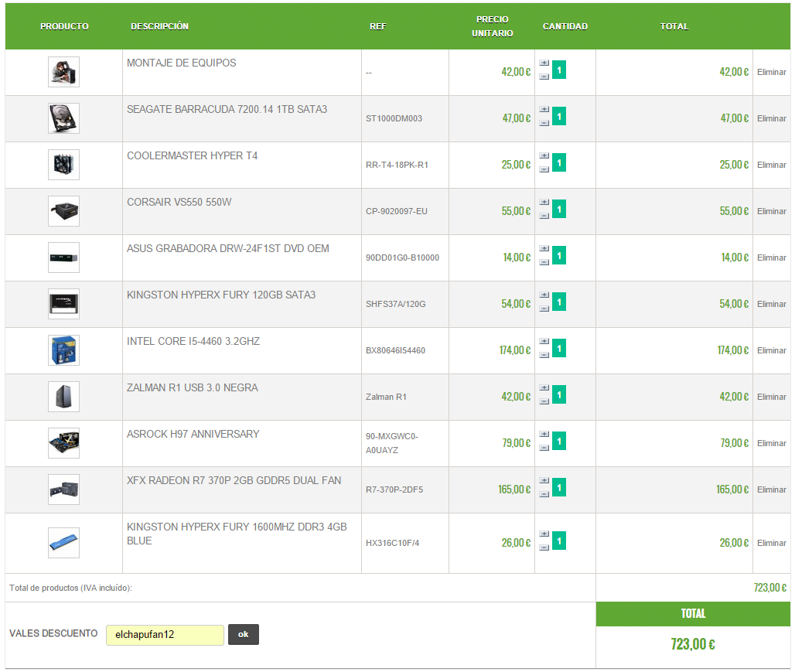Open Kingston blue RAM thumbnail
The image size is (795, 672).
[64, 543]
